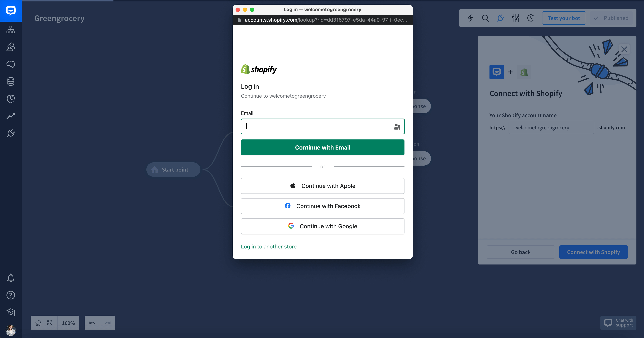Follow Log in to another store link
Image resolution: width=644 pixels, height=338 pixels.
coord(269,246)
